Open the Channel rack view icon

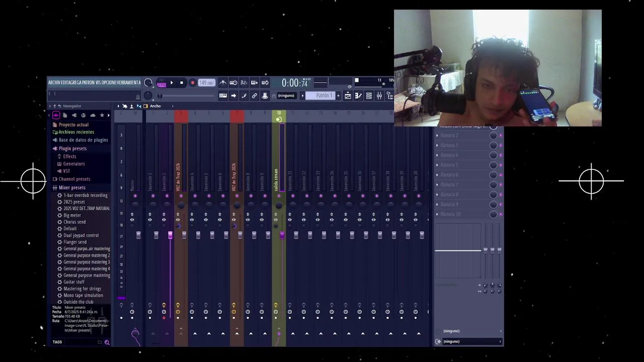[369, 96]
